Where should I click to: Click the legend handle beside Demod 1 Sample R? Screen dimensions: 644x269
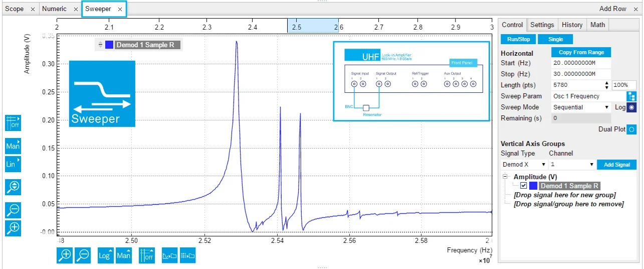pos(100,45)
